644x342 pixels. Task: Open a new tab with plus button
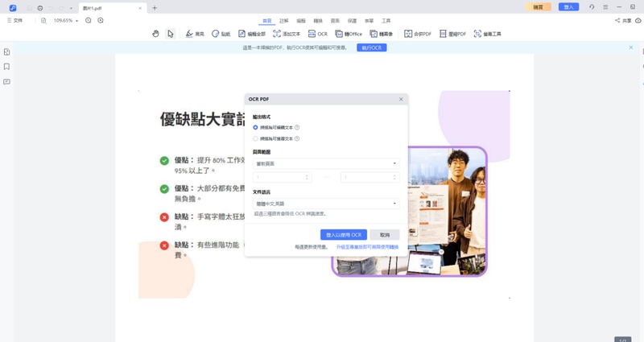pos(155,8)
